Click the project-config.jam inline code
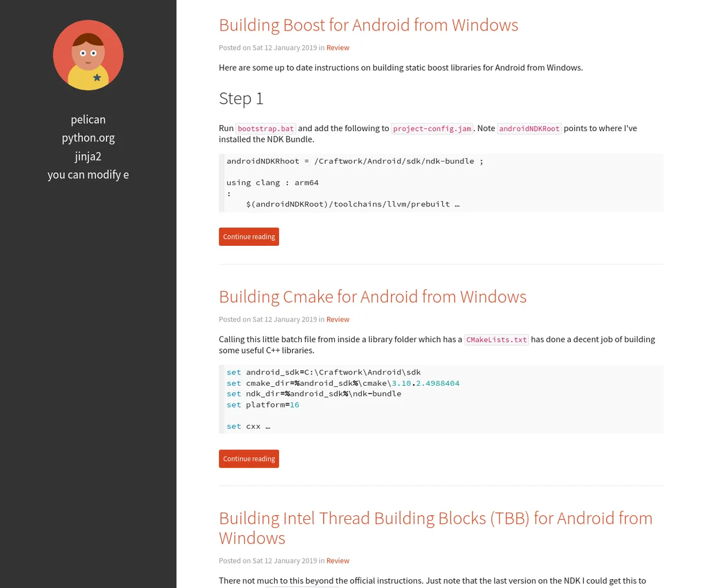The image size is (706, 588). pos(432,129)
